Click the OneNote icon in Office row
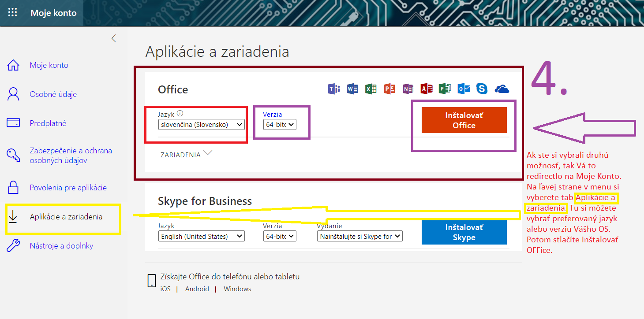This screenshot has width=644, height=319. point(408,89)
